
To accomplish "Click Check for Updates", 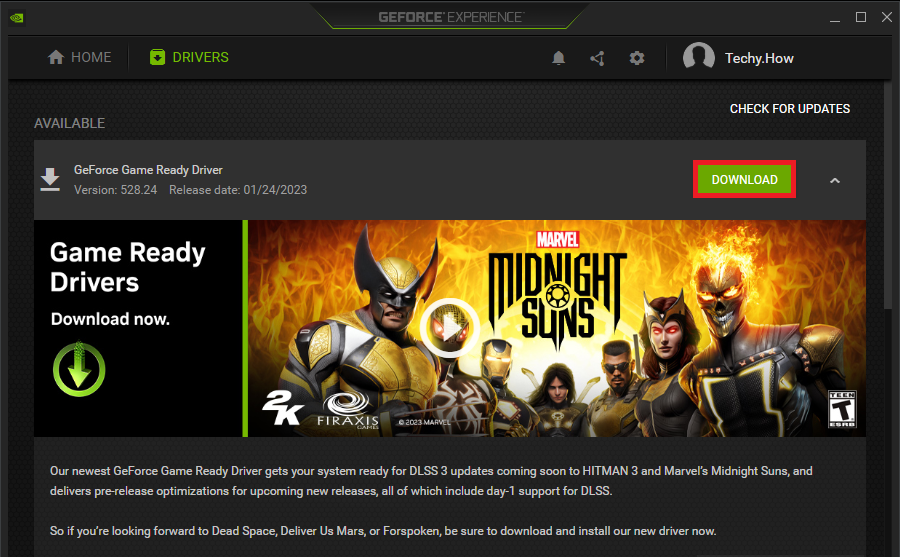I will [x=790, y=109].
